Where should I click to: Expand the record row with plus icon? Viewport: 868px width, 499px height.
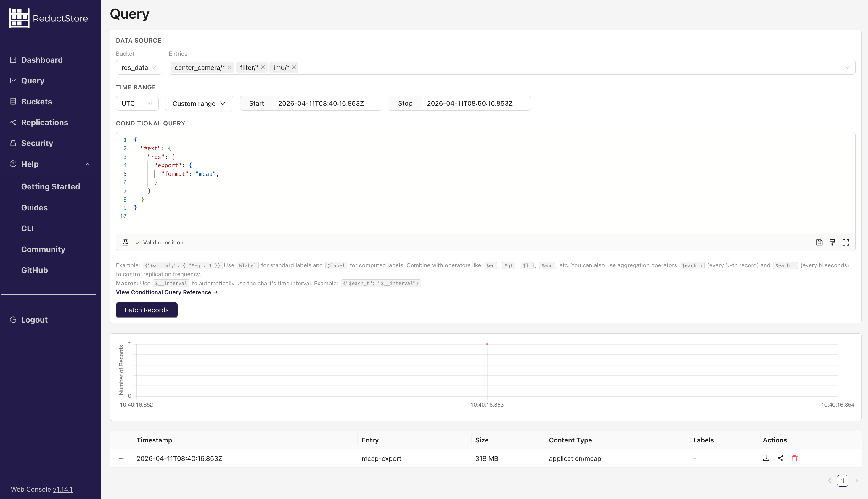(x=121, y=458)
